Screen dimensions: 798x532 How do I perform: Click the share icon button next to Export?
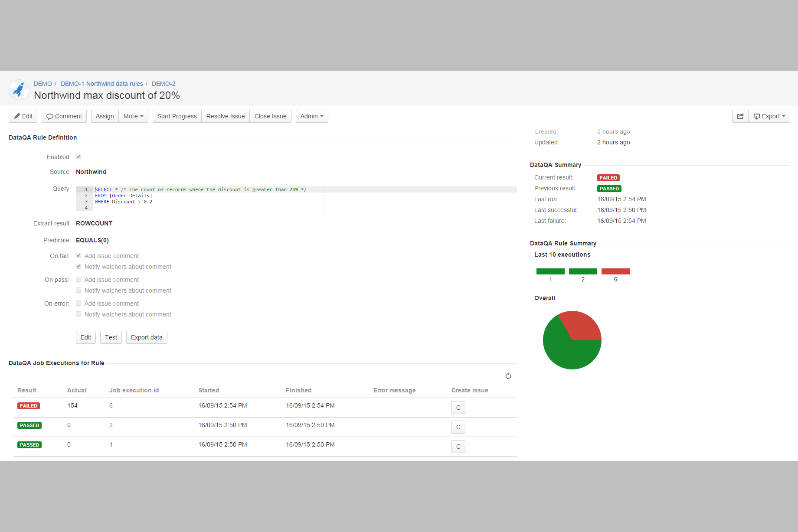point(740,116)
